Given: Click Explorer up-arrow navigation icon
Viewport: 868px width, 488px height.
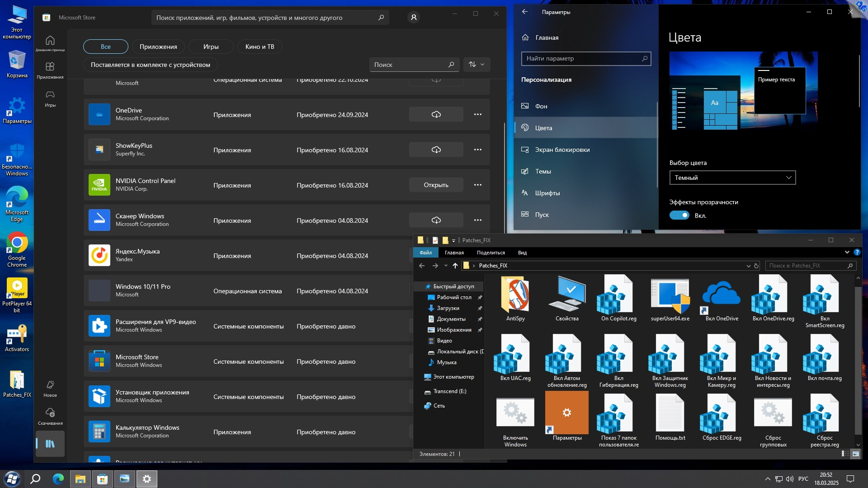Looking at the screenshot, I should 455,266.
